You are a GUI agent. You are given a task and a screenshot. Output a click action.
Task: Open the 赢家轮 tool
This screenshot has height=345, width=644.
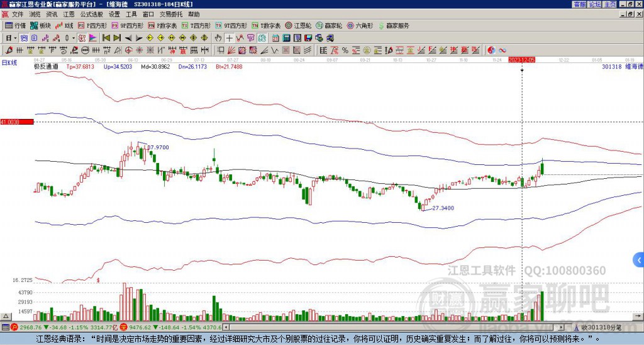pos(329,25)
